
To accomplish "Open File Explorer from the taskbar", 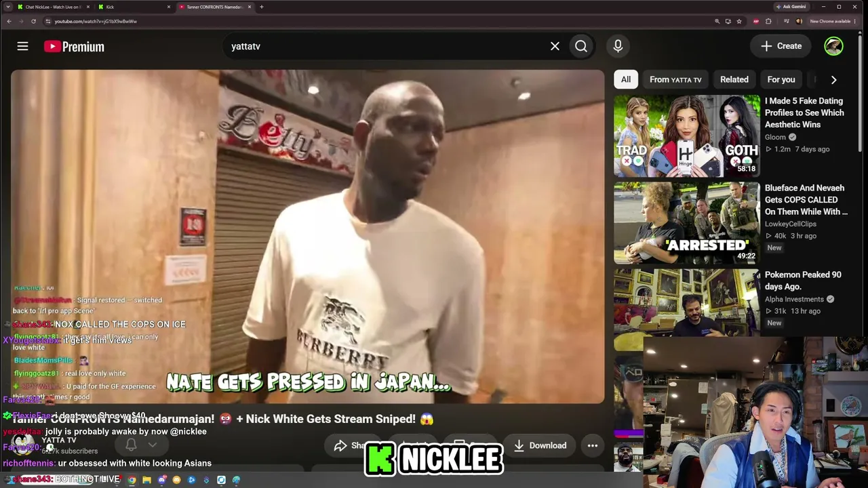I will (x=146, y=480).
